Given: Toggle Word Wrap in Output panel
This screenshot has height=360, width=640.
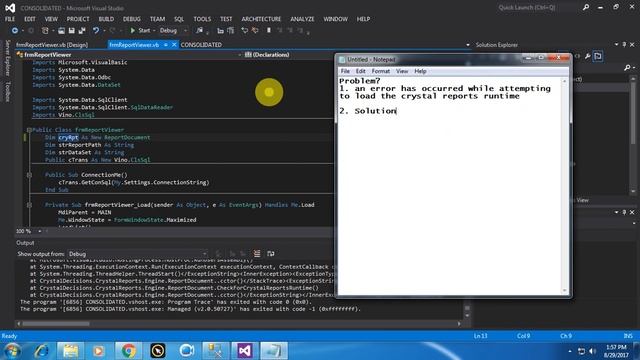Looking at the screenshot, I should (270, 254).
